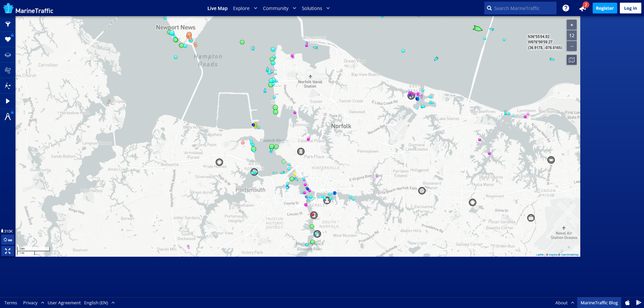
Task: Open the density maps network icon
Action: point(8,86)
